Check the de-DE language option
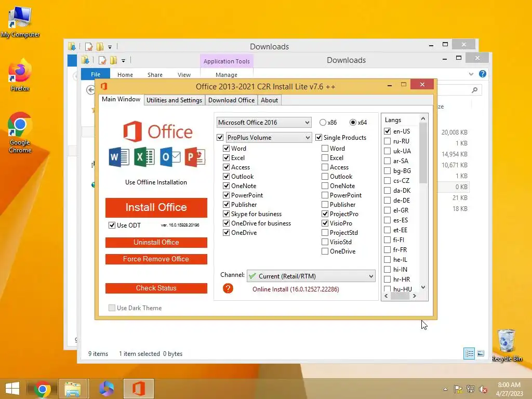 coord(387,200)
